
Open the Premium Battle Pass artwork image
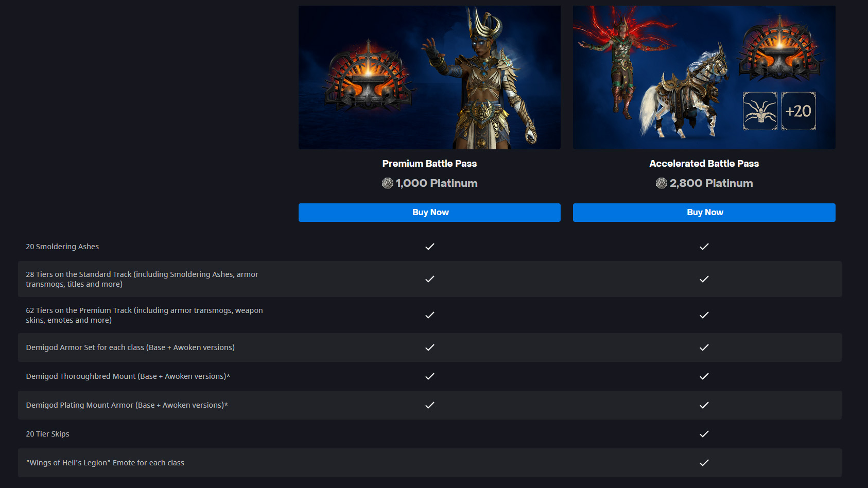[429, 77]
